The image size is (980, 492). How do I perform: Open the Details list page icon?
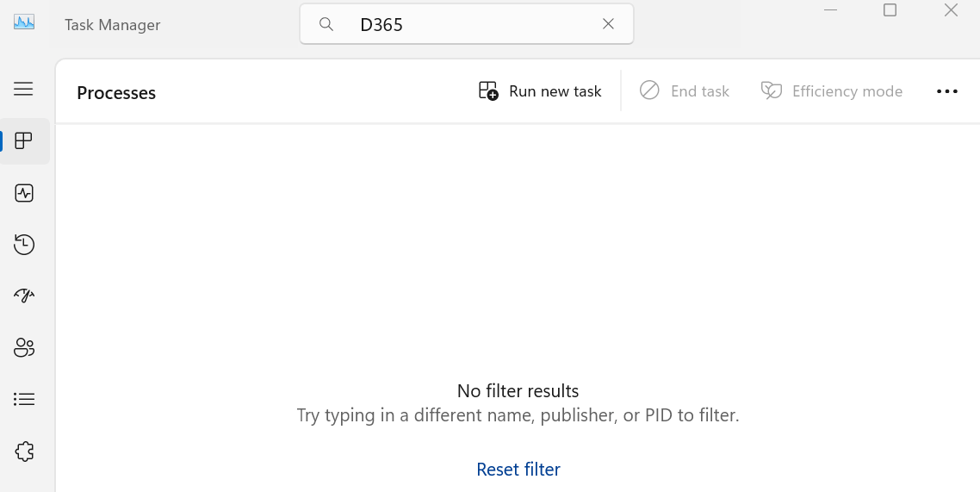(24, 400)
